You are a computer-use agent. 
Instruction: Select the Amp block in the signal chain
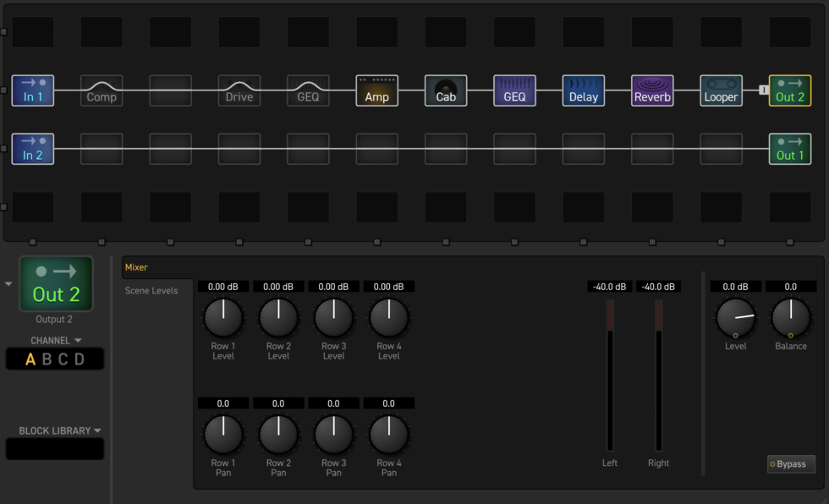click(376, 90)
